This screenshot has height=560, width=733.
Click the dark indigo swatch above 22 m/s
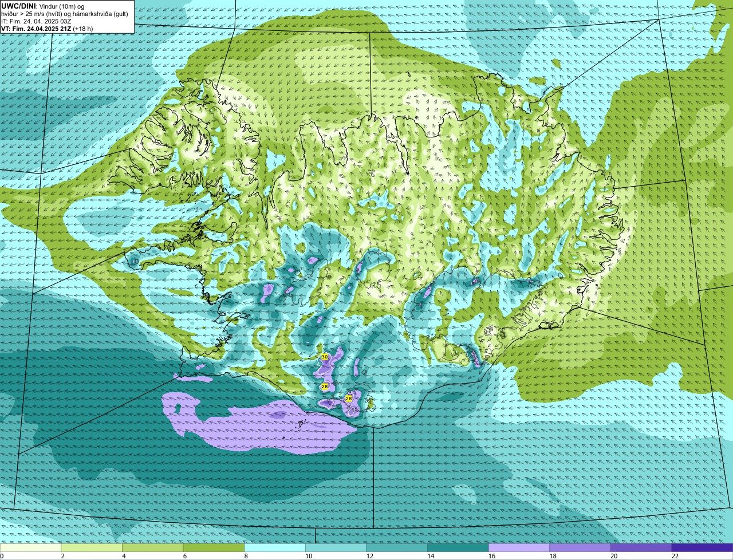(703, 548)
